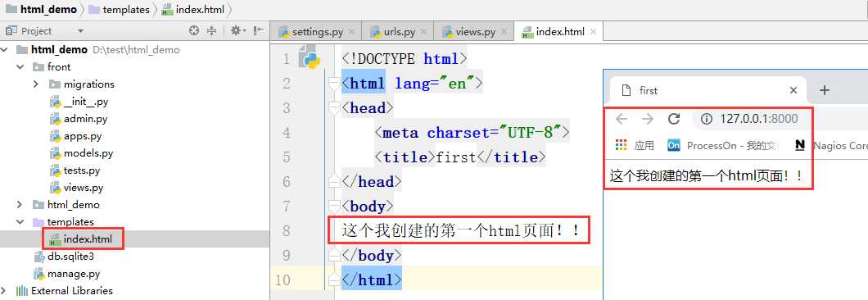The height and width of the screenshot is (300, 868).
Task: Fold the head tag at line 3
Action: (x=334, y=108)
